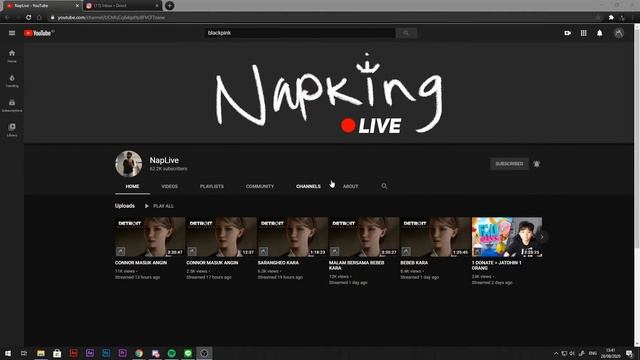The height and width of the screenshot is (360, 640).
Task: Open File Explorer from the taskbar
Action: tap(41, 353)
